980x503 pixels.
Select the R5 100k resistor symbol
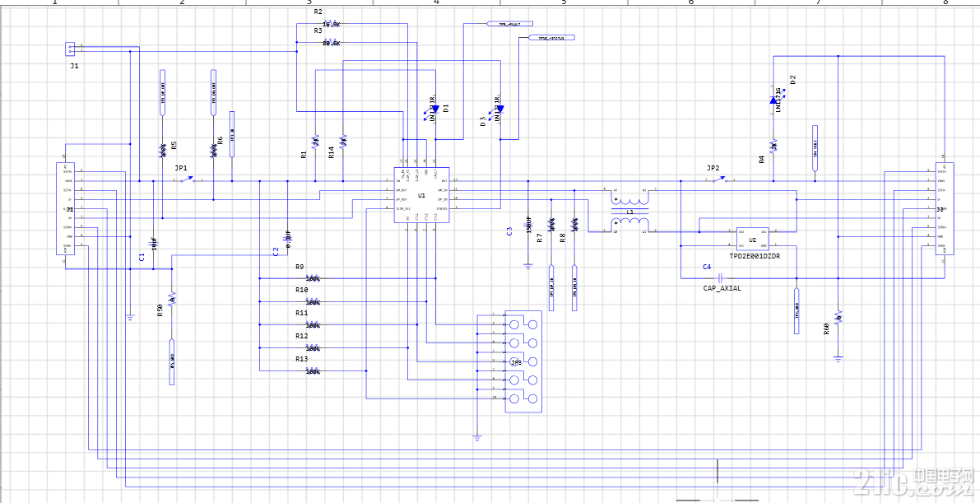coord(162,150)
